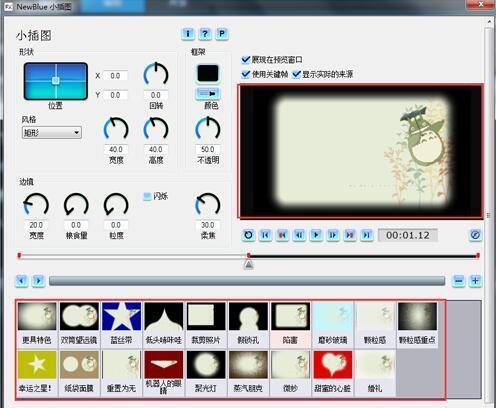Screen dimensions: 496x408
Task: Toggle the use keyframes checkbox
Action: pyautogui.click(x=246, y=74)
